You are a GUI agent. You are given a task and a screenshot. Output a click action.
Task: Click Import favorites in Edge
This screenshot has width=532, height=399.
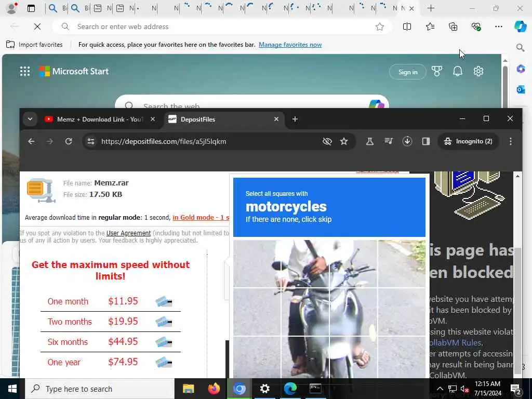click(34, 45)
